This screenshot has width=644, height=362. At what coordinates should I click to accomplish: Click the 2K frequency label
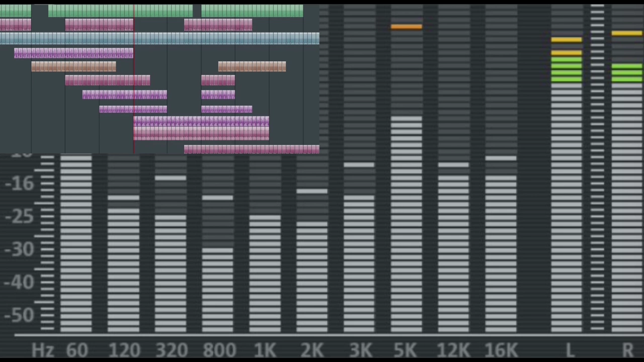tap(312, 350)
